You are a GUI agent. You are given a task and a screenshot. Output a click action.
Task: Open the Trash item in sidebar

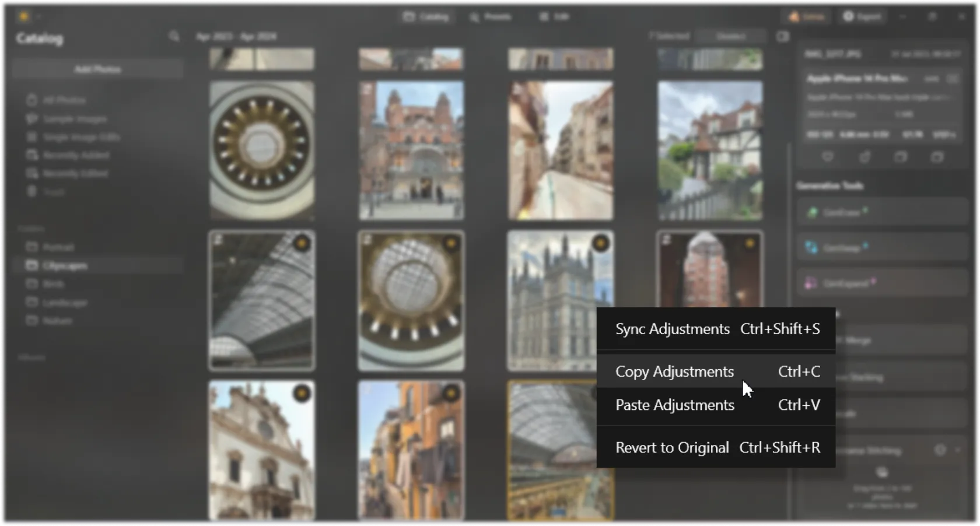pos(52,192)
